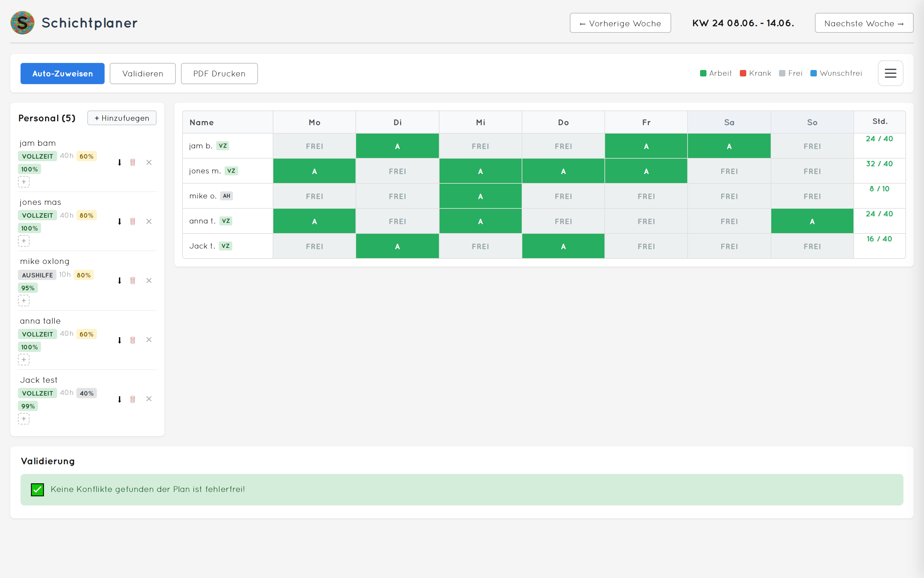Screen dimensions: 924x578
Task: Click down arrow for mike oxlong
Action: [x=119, y=281]
